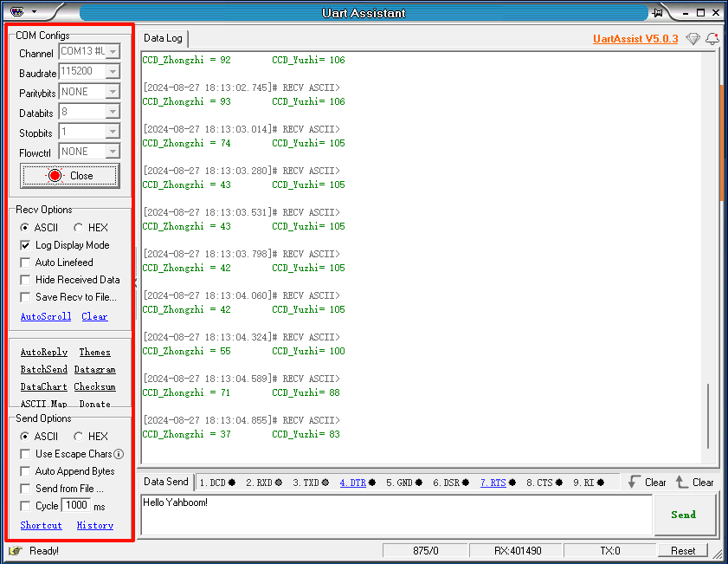
Task: Switch to the Data Send tab
Action: (x=165, y=482)
